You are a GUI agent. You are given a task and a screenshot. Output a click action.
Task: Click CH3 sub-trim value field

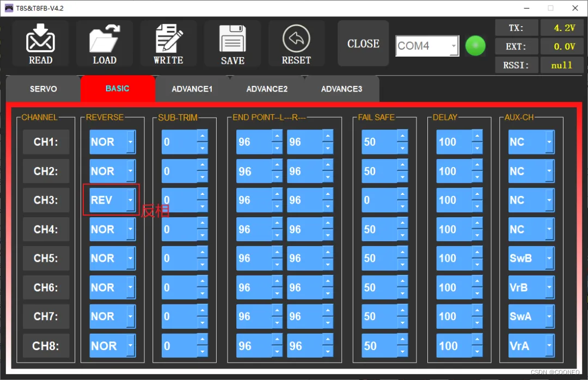(179, 200)
